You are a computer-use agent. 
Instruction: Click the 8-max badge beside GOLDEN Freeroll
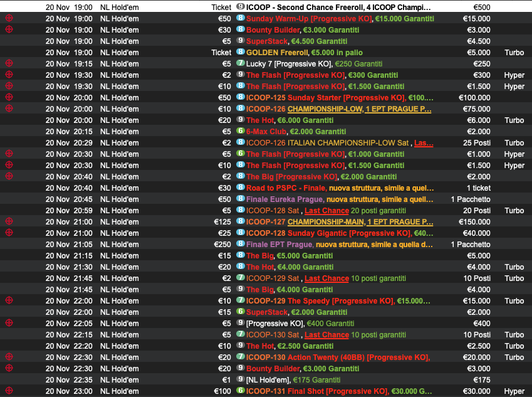pyautogui.click(x=240, y=51)
